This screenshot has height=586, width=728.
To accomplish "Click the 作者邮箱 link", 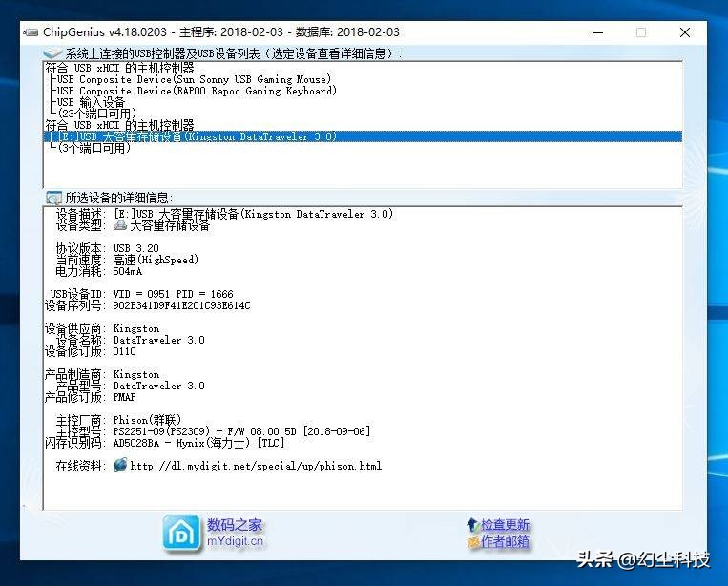I will point(505,541).
